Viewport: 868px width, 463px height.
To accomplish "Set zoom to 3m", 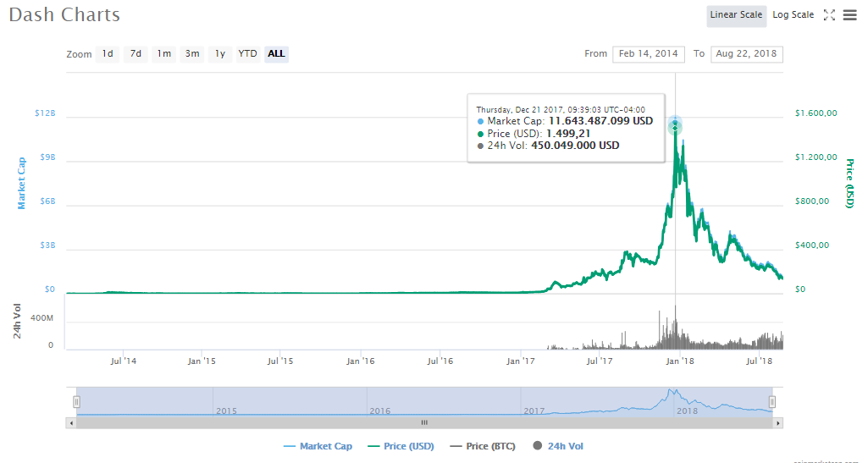I will [x=192, y=53].
